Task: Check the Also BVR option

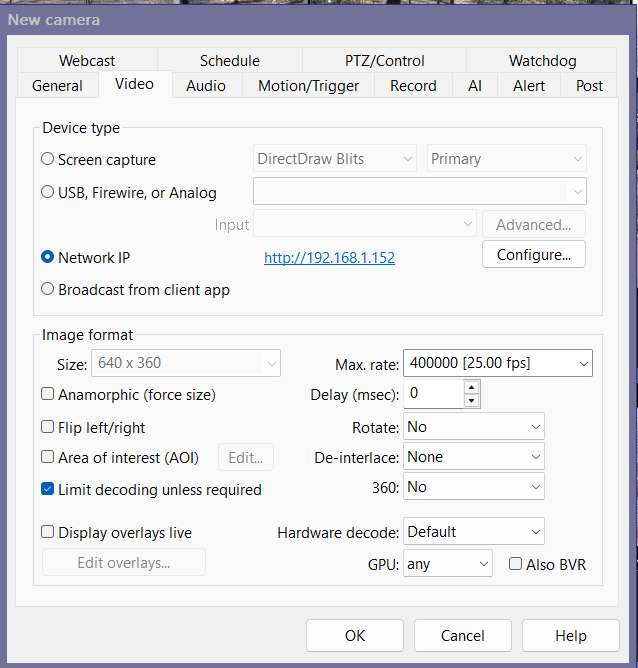Action: [x=516, y=564]
